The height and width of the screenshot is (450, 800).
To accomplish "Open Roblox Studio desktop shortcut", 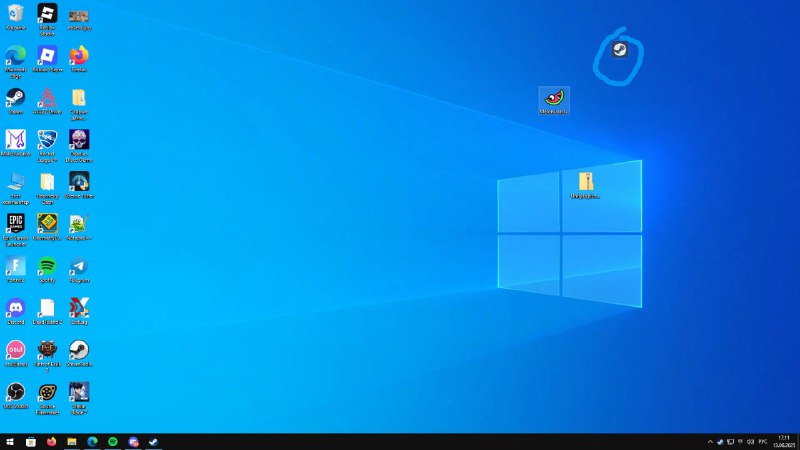I will 47,14.
